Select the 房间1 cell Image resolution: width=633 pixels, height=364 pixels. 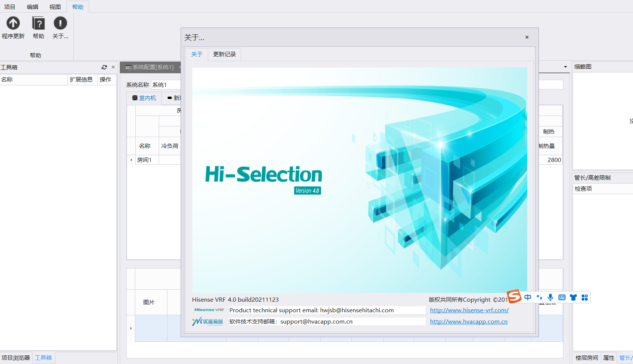[x=147, y=160]
